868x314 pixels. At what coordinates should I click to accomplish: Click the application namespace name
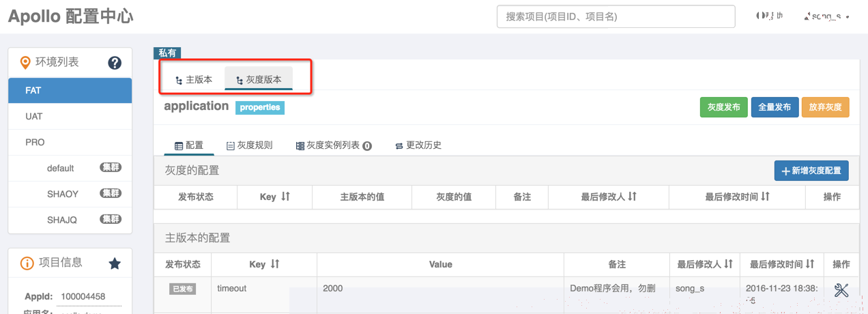[197, 106]
